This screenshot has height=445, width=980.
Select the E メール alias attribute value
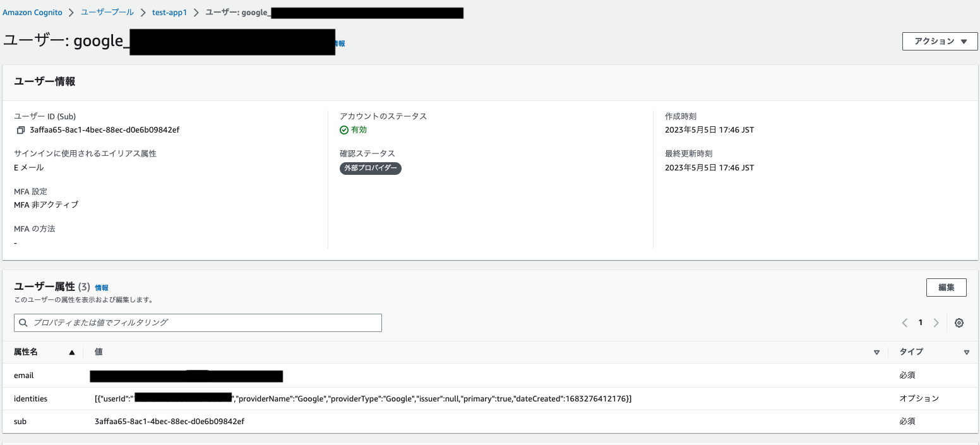[29, 168]
